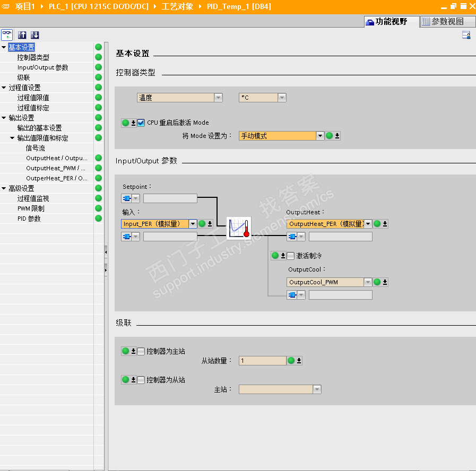Open the 主站 dropdown
The image size is (476, 471).
tap(317, 389)
